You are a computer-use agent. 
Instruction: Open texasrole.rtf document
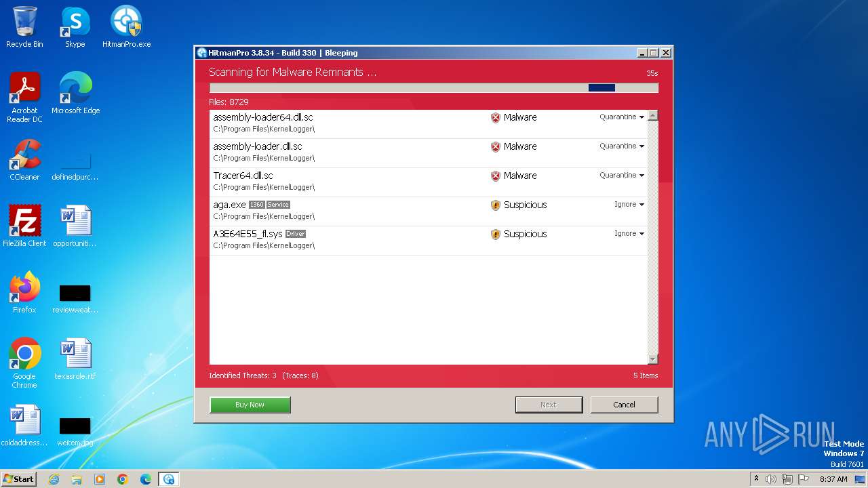tap(75, 359)
